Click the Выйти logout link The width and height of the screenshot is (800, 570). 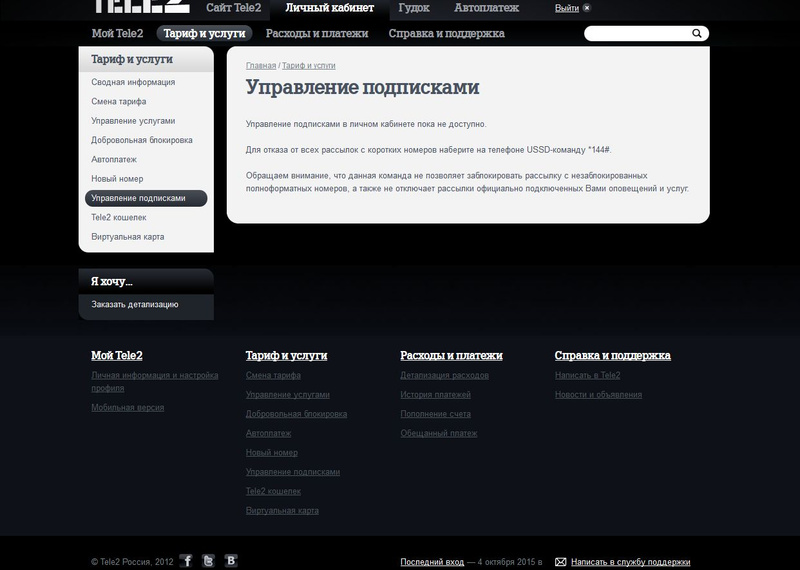[566, 8]
